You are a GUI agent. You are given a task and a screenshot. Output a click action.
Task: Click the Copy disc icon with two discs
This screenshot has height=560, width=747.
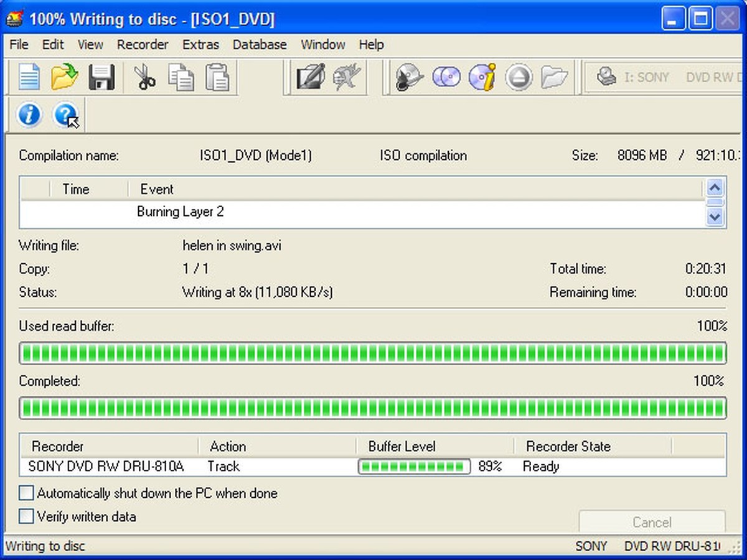pyautogui.click(x=446, y=78)
